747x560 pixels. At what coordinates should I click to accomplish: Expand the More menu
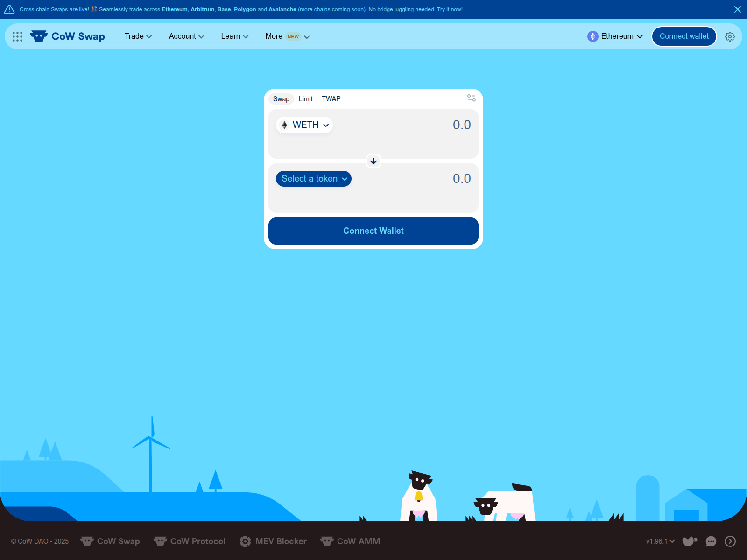(288, 36)
